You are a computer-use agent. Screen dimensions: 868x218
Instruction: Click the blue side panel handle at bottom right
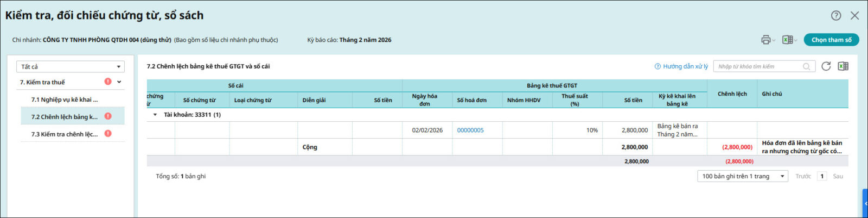(865, 203)
